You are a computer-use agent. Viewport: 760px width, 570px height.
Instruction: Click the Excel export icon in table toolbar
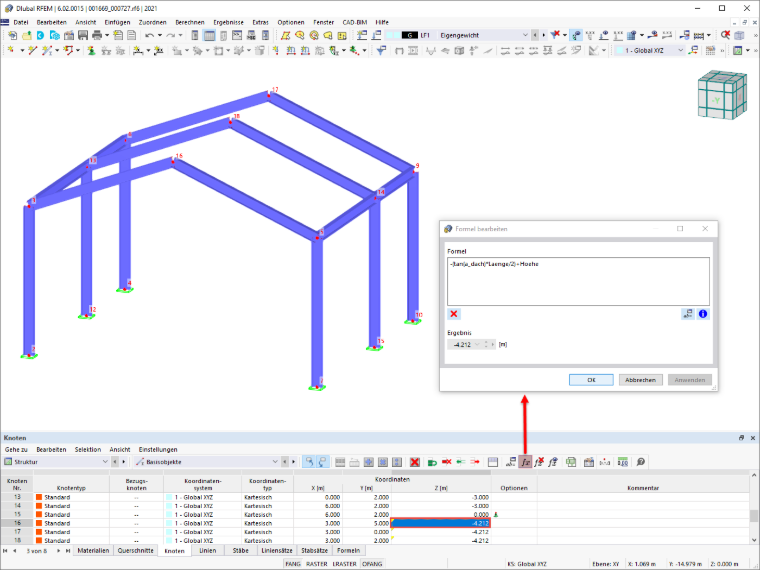coord(571,462)
